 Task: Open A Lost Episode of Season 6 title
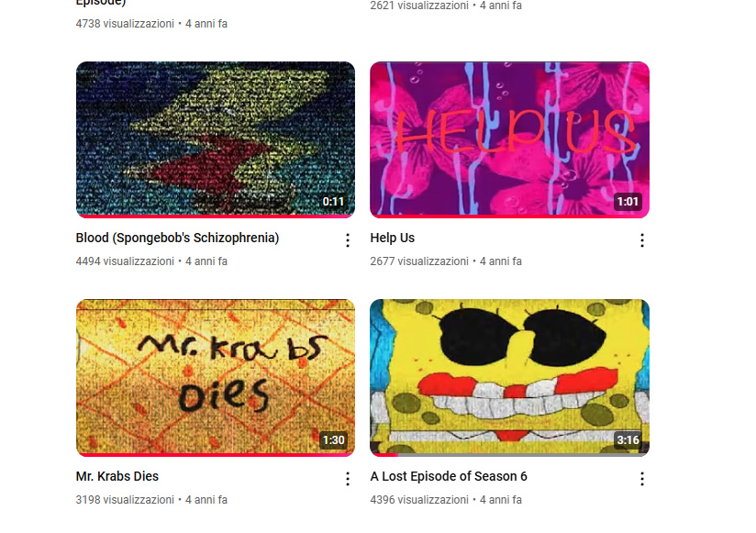pyautogui.click(x=449, y=476)
